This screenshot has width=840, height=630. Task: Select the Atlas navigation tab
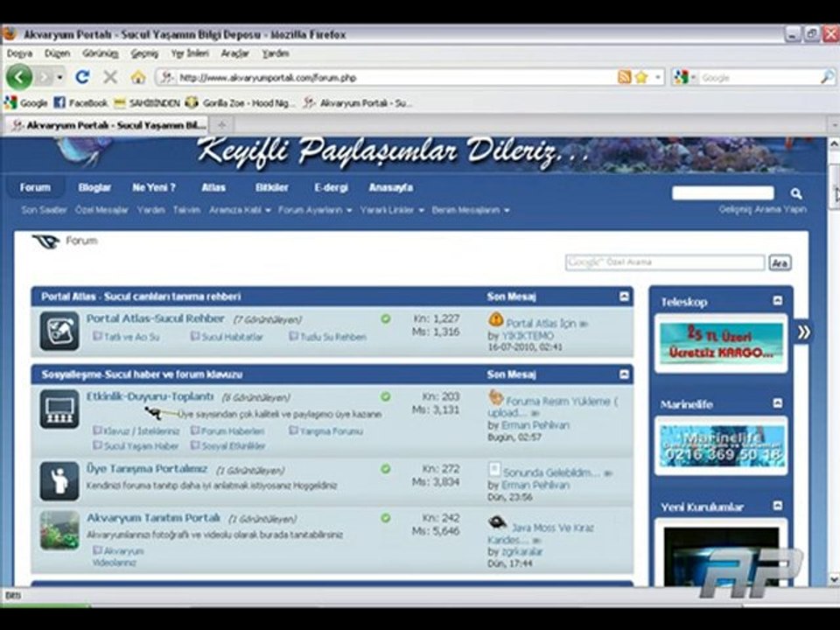point(213,188)
